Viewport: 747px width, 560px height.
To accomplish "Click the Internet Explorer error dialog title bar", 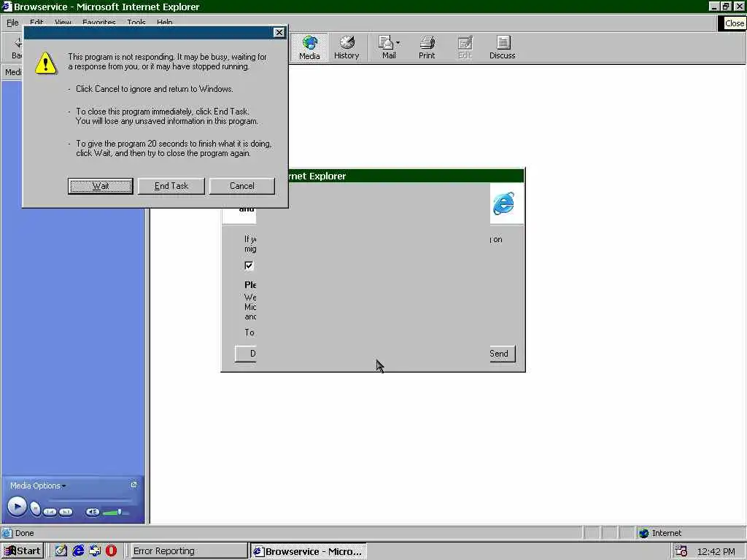I will point(406,176).
